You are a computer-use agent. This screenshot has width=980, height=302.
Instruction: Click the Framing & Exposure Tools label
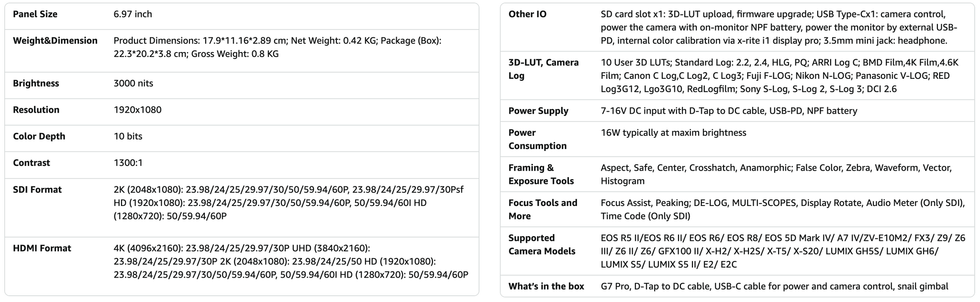(541, 174)
